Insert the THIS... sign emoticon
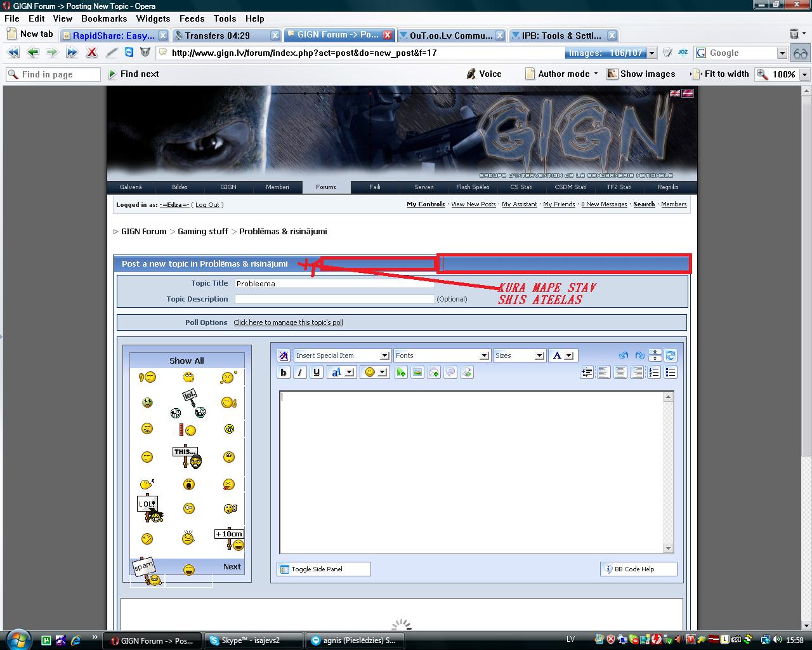The height and width of the screenshot is (650, 812). 188,457
